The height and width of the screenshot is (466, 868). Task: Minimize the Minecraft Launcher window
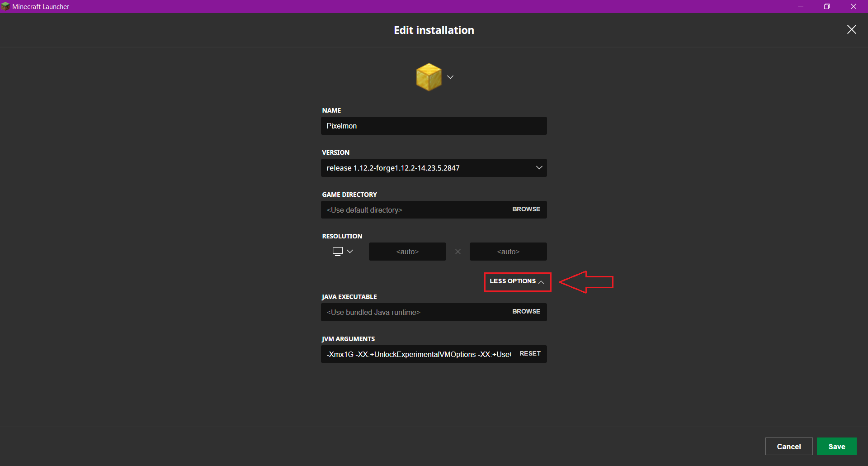pyautogui.click(x=801, y=6)
